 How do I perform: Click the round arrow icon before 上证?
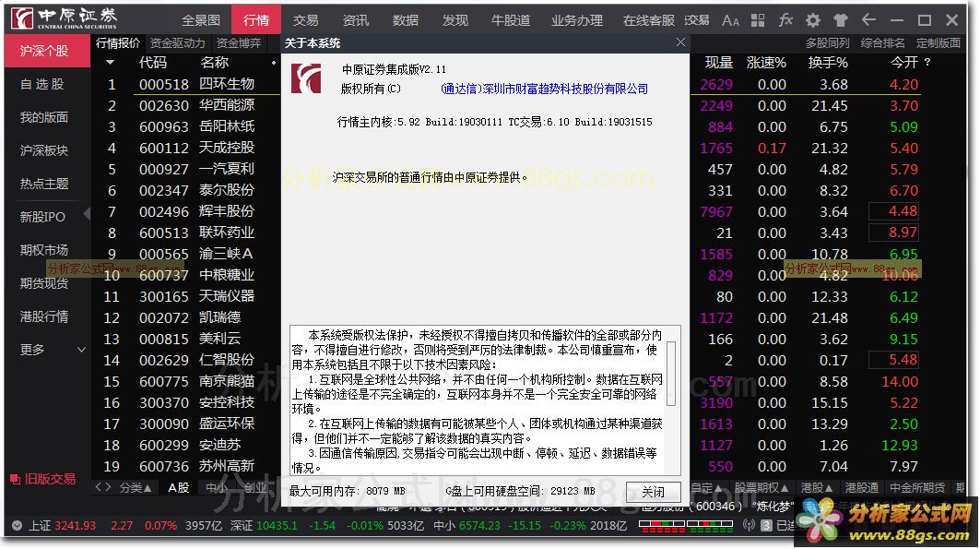coord(17,526)
